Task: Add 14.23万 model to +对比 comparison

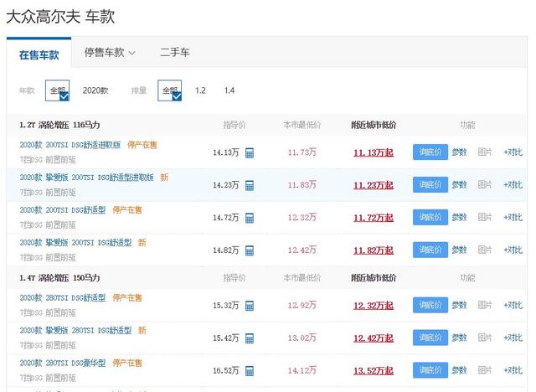Action: click(x=513, y=185)
